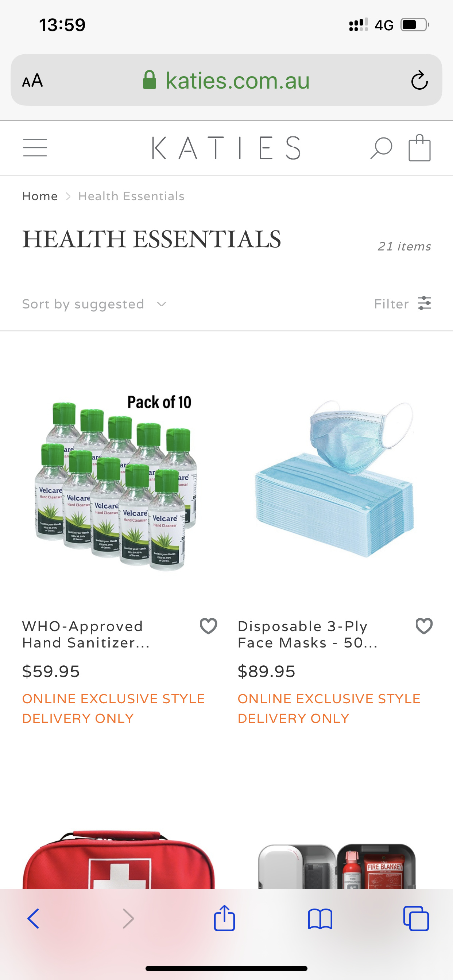The height and width of the screenshot is (980, 453).
Task: Reload the page in Safari
Action: click(419, 80)
